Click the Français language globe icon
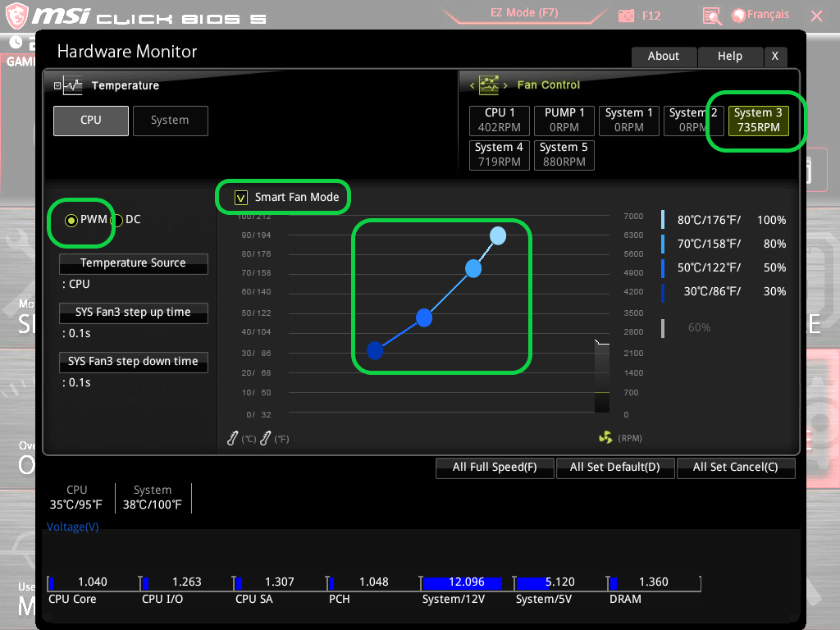This screenshot has width=840, height=630. click(x=738, y=16)
